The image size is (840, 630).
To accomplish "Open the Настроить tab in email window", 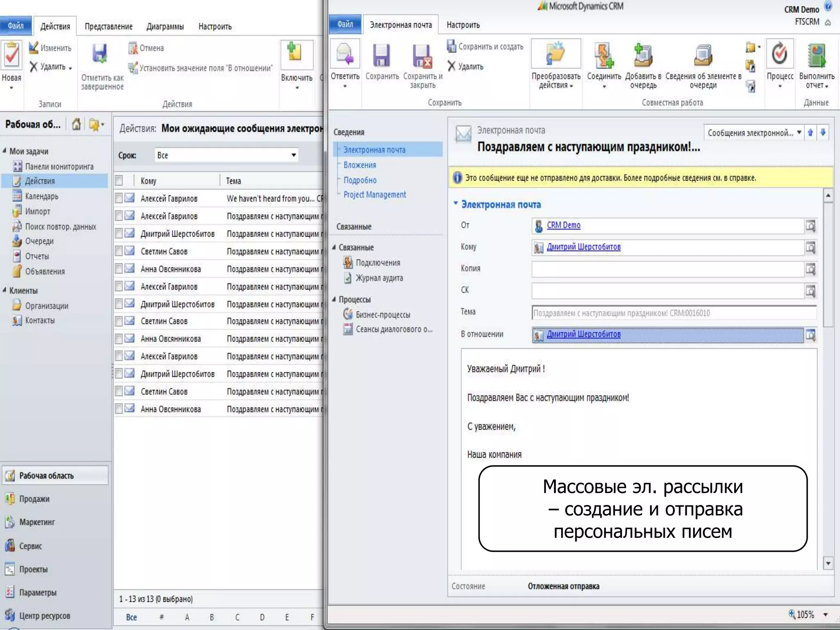I will [463, 25].
